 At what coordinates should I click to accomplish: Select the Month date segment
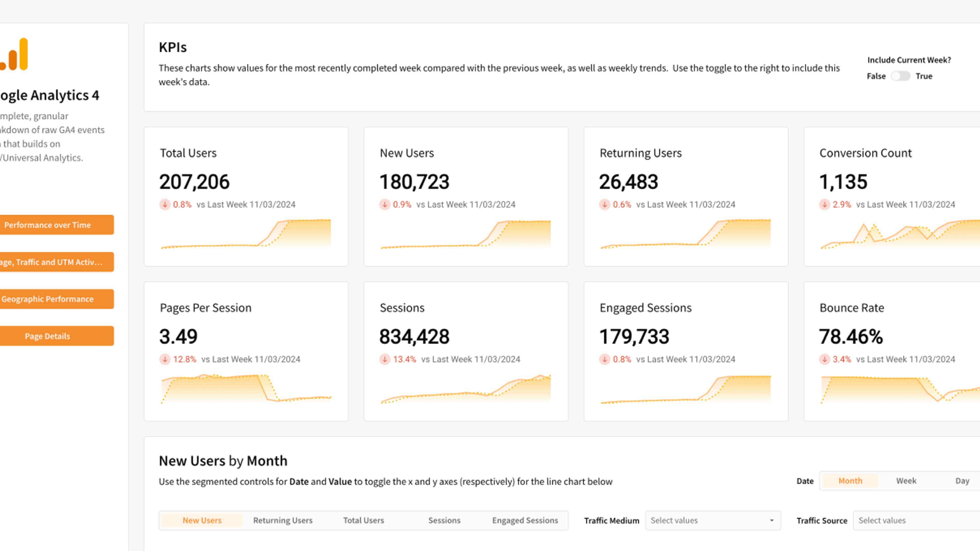pyautogui.click(x=850, y=481)
